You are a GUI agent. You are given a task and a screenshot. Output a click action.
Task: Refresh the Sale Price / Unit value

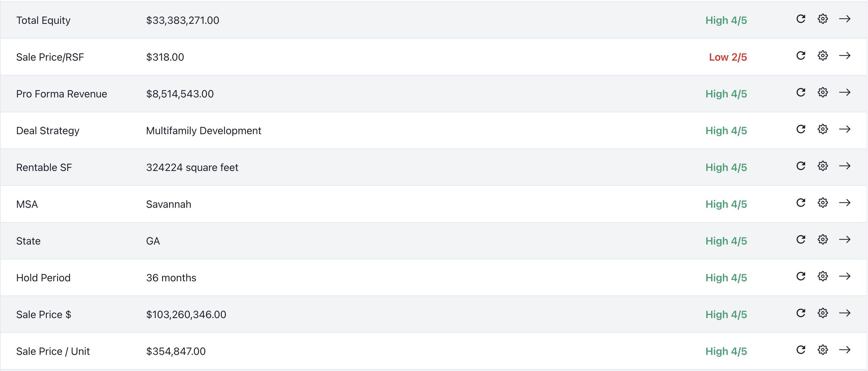click(x=801, y=350)
